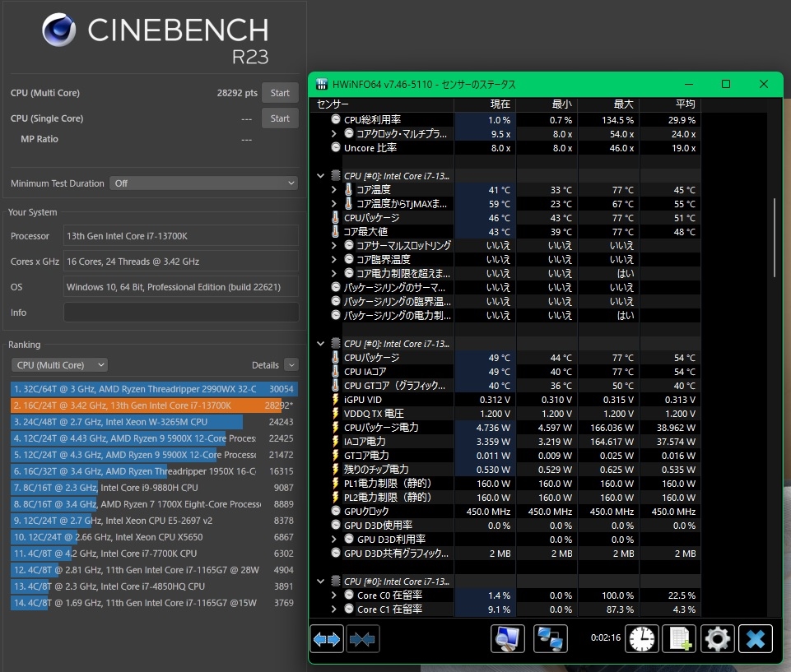Click the Details label in Ranking

265,365
